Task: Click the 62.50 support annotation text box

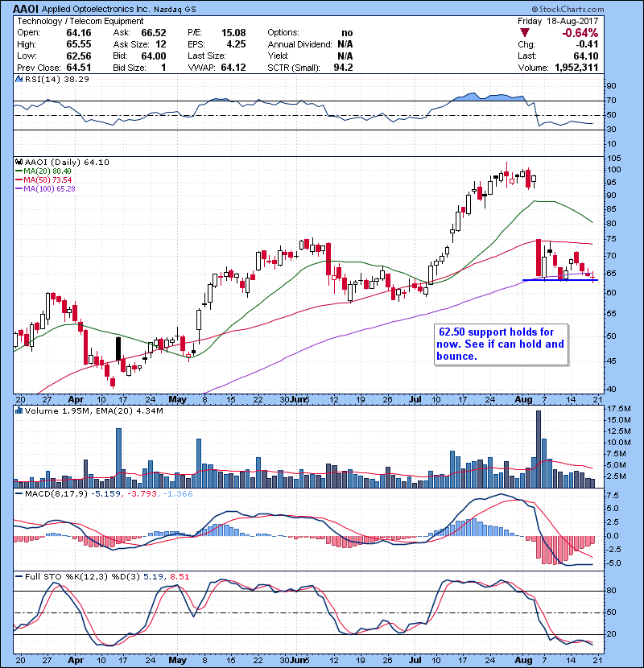Action: pos(501,344)
